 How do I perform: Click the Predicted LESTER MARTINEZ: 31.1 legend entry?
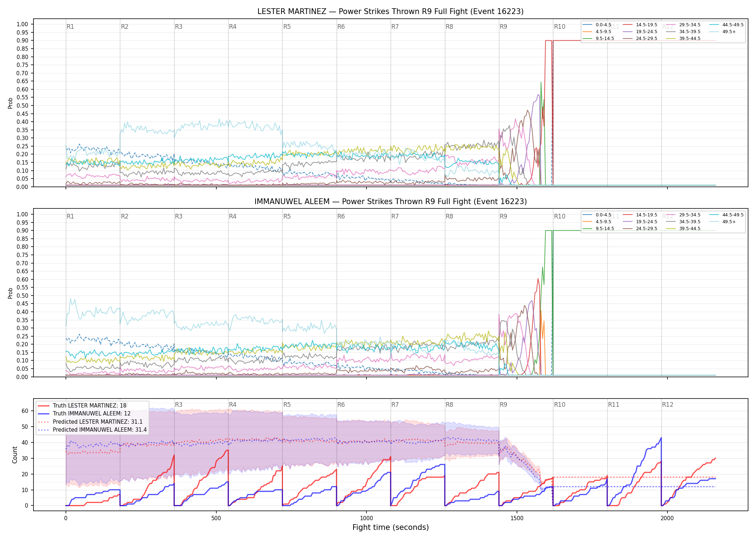pyautogui.click(x=90, y=422)
